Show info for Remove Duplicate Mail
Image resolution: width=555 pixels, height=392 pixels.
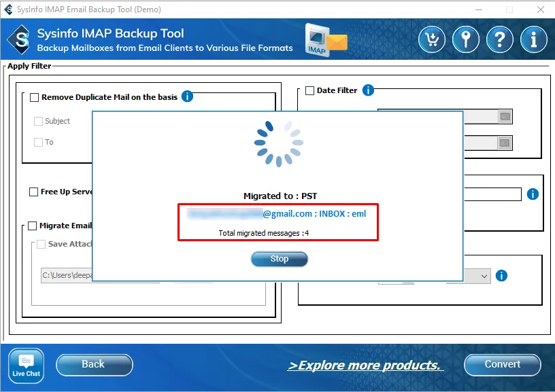point(187,96)
